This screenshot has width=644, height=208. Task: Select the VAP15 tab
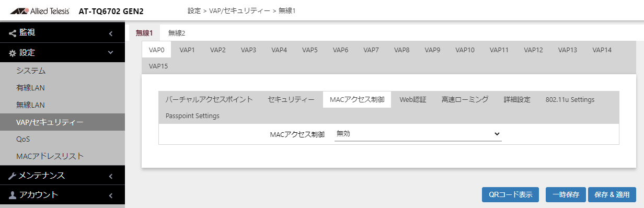pos(158,66)
